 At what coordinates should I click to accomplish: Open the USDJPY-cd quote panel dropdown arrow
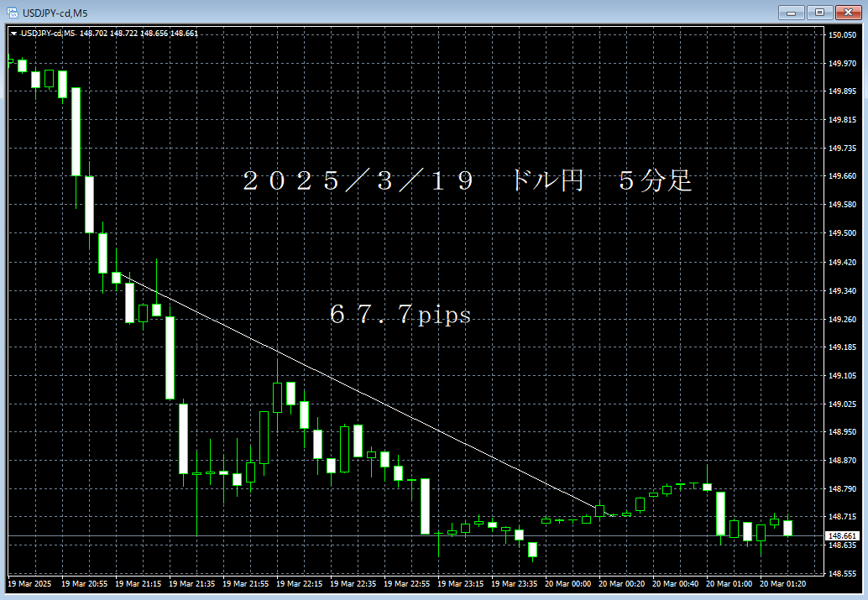pos(13,33)
